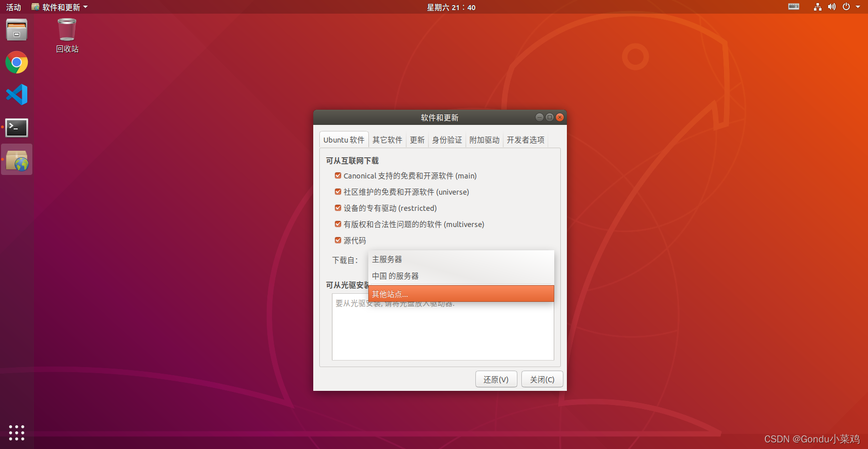Click Software & Updates dock icon
This screenshot has height=449, width=868.
[17, 160]
